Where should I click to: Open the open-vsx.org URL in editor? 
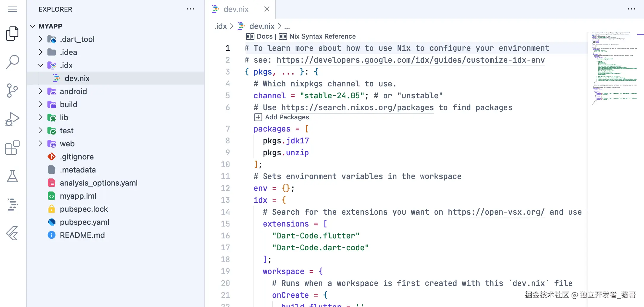pos(496,212)
